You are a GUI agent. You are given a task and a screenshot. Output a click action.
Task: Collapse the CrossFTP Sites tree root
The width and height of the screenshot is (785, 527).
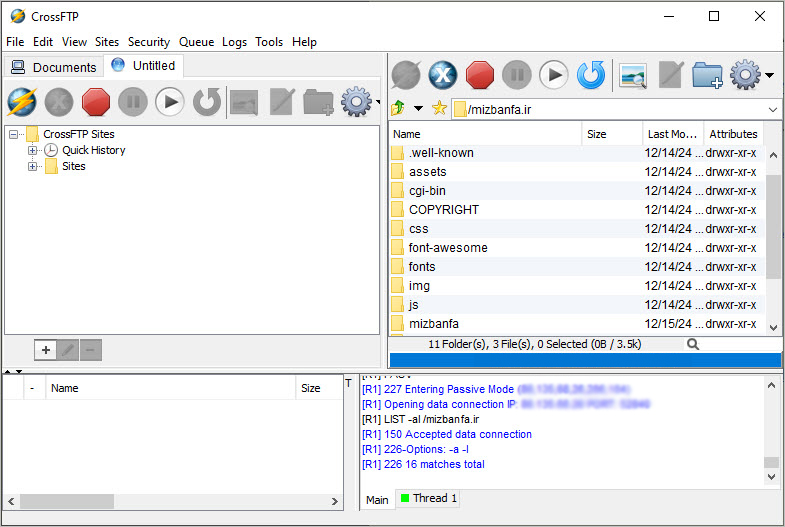pyautogui.click(x=14, y=134)
